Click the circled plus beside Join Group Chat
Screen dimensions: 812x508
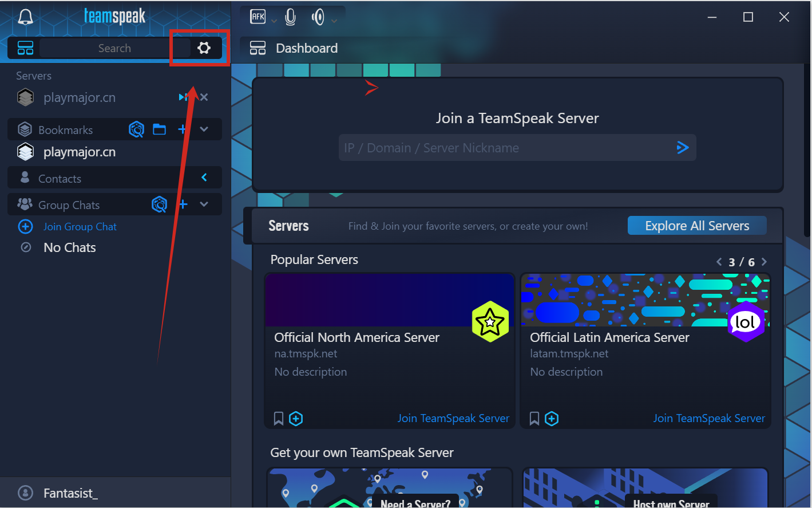26,227
